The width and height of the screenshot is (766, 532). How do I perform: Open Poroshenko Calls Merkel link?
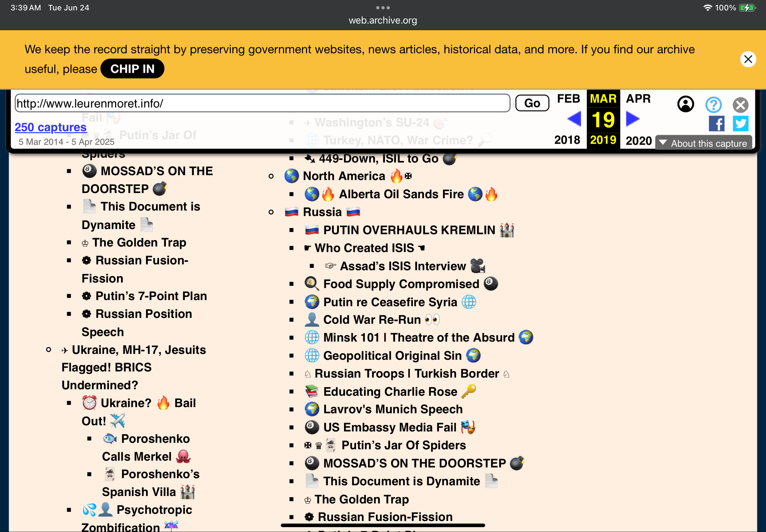pyautogui.click(x=146, y=448)
